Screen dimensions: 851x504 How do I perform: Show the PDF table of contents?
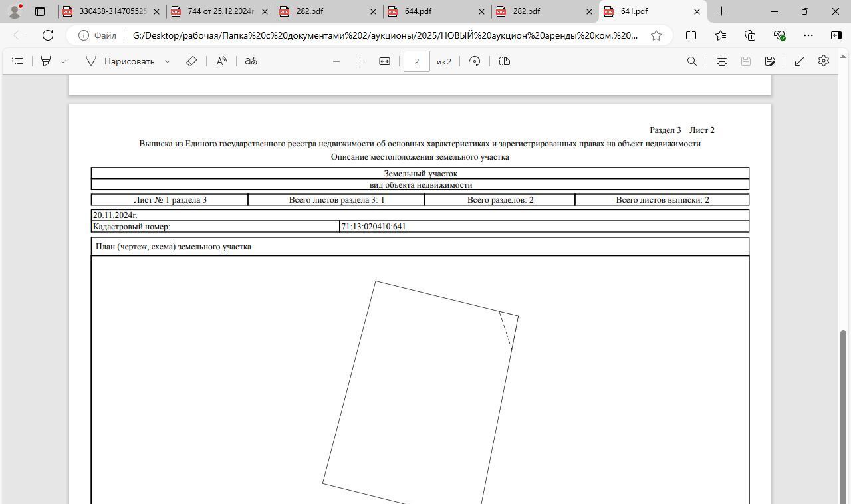pyautogui.click(x=18, y=61)
